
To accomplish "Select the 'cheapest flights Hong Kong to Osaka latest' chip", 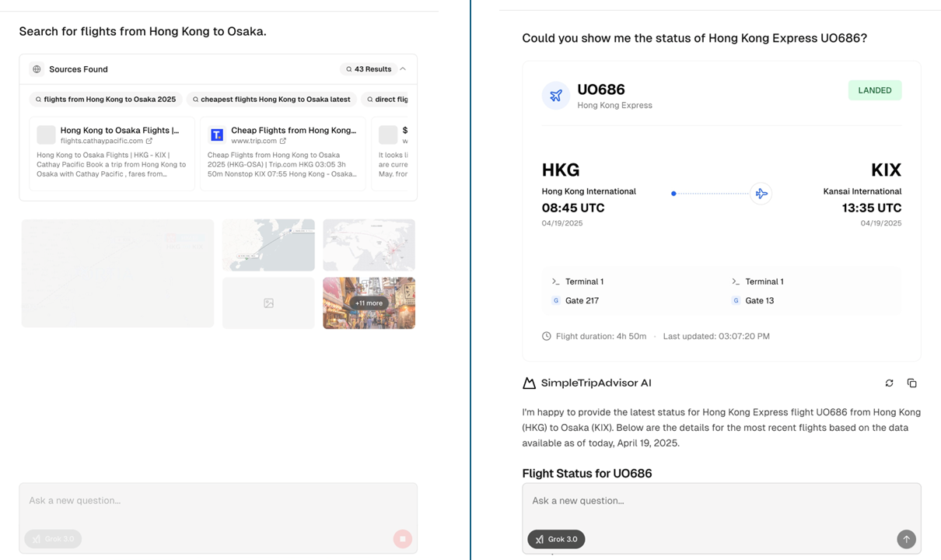I will [x=271, y=100].
